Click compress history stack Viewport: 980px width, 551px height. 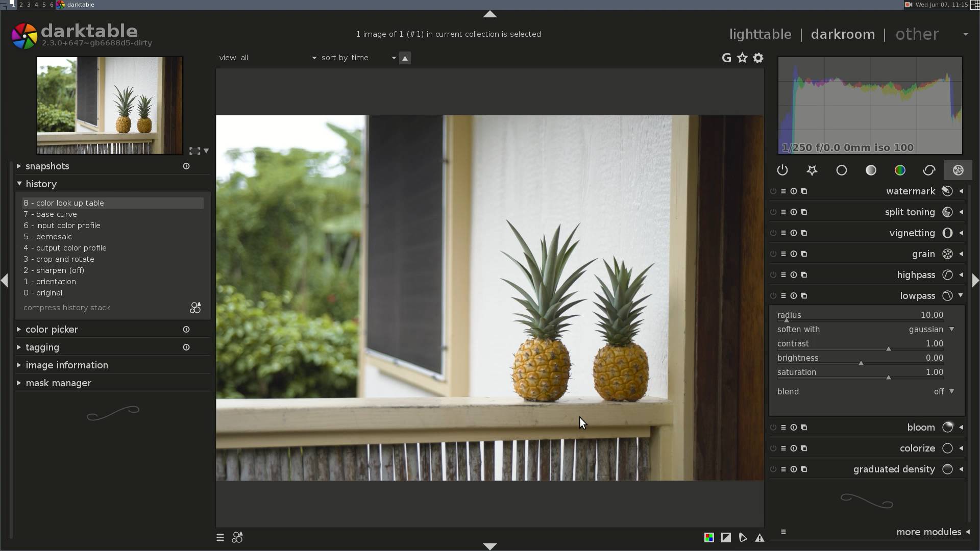[67, 308]
